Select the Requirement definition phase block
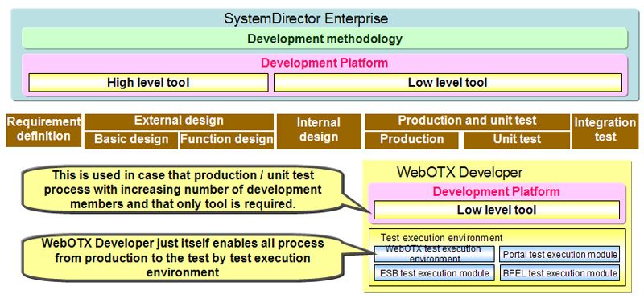The height and width of the screenshot is (303, 644). coord(43,130)
